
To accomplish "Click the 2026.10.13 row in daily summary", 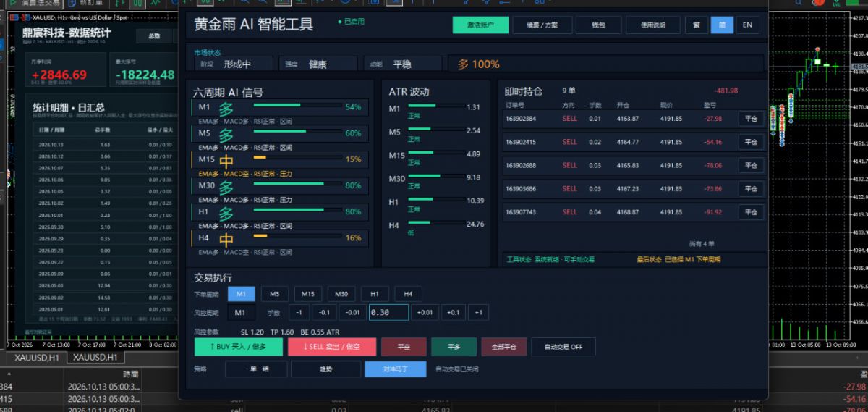I will [x=105, y=145].
